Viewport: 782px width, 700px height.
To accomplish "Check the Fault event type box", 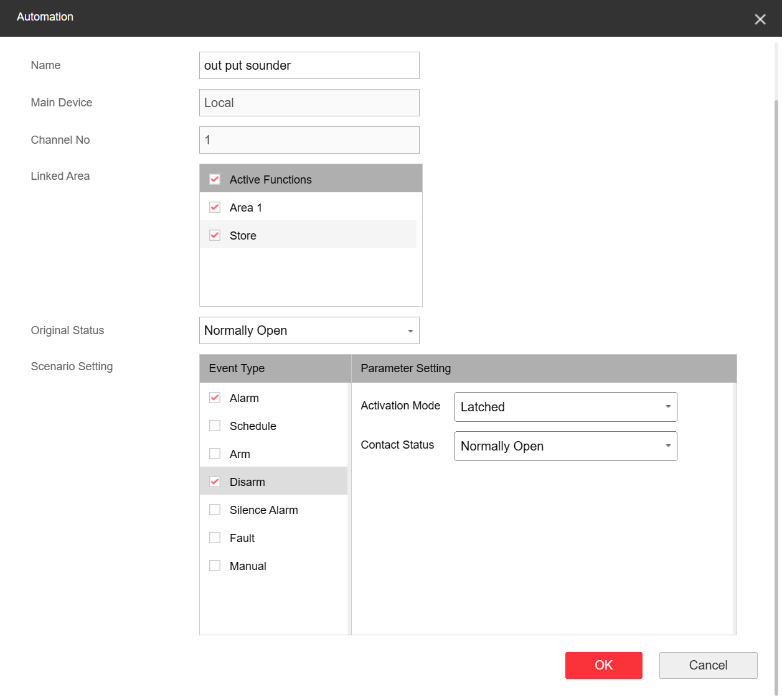I will pyautogui.click(x=215, y=538).
